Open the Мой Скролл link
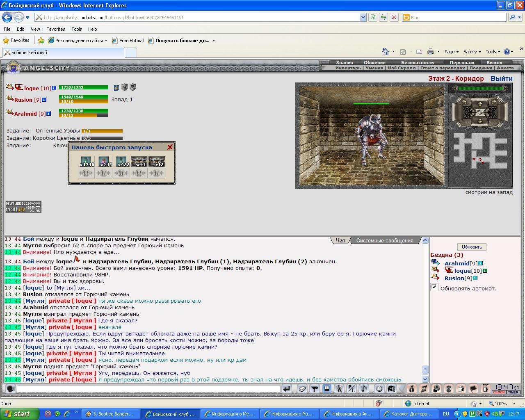Viewport: 525px width, 420px height. pyautogui.click(x=402, y=68)
